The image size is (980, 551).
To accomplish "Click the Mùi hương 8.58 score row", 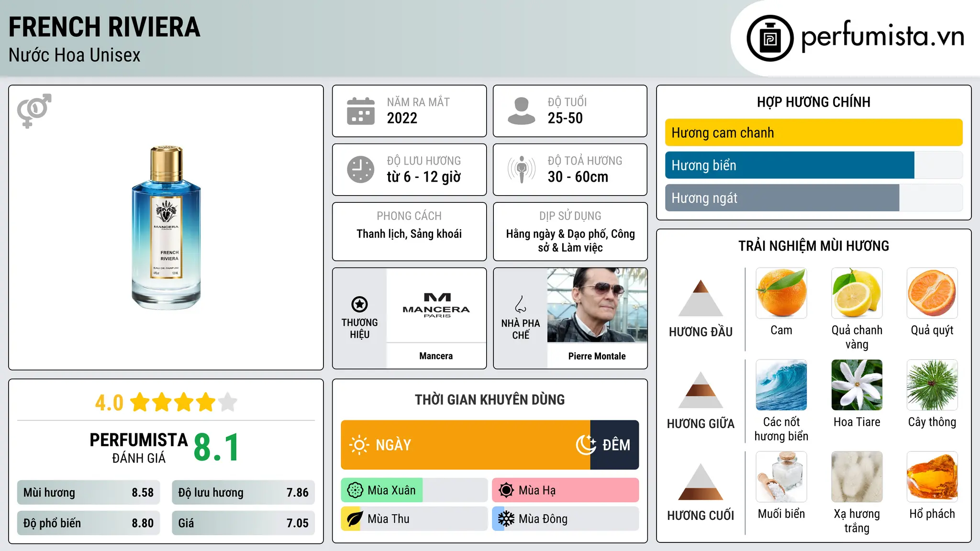I will pyautogui.click(x=89, y=493).
